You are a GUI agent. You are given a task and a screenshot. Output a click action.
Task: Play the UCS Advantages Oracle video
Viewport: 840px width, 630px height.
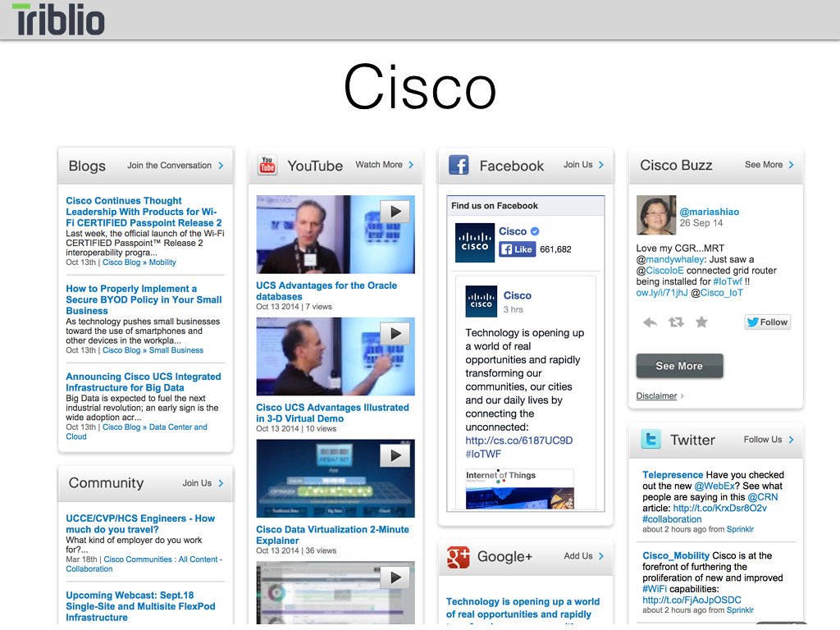coord(395,211)
